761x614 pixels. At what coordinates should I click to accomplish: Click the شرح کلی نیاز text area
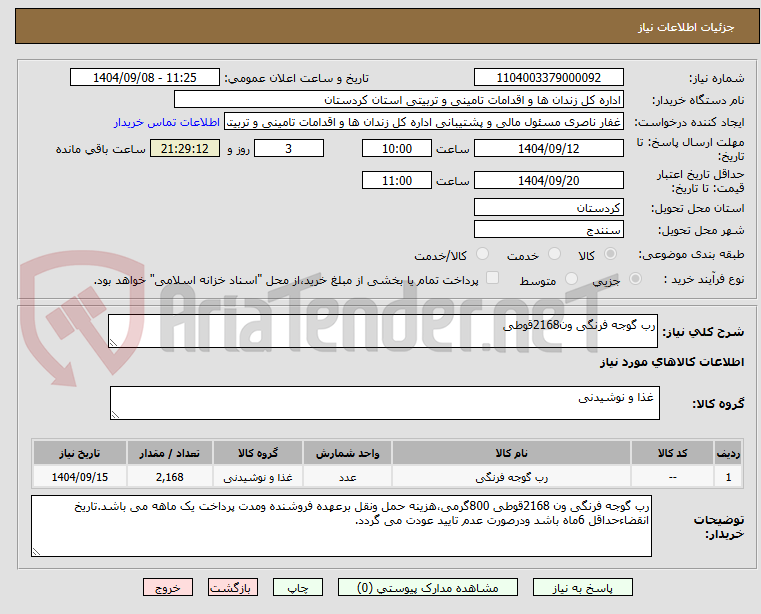click(x=383, y=331)
